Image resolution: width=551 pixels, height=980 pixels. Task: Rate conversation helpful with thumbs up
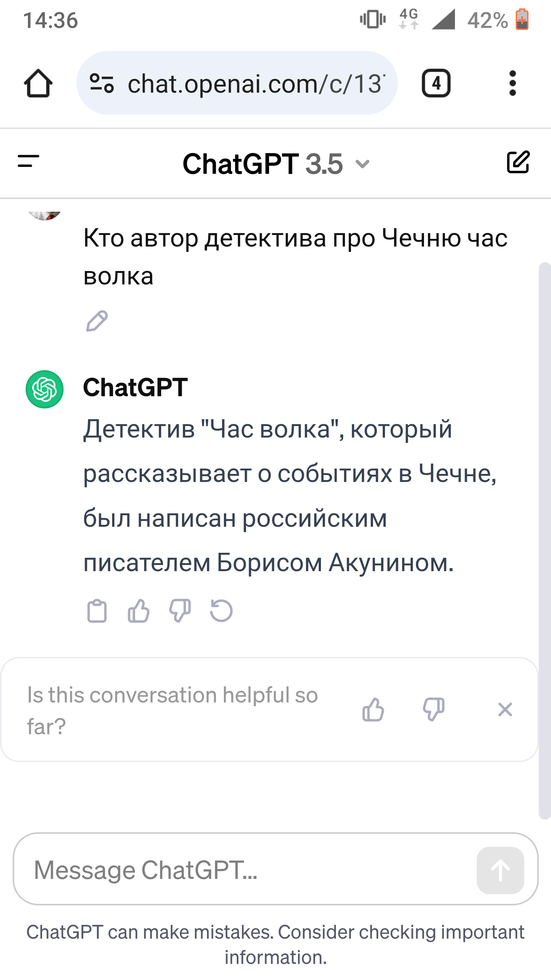373,710
